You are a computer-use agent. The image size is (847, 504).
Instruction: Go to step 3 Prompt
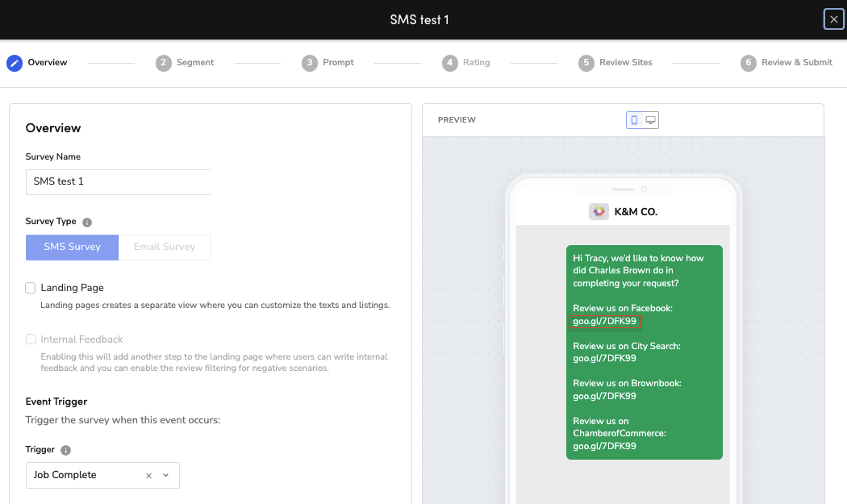(x=328, y=63)
